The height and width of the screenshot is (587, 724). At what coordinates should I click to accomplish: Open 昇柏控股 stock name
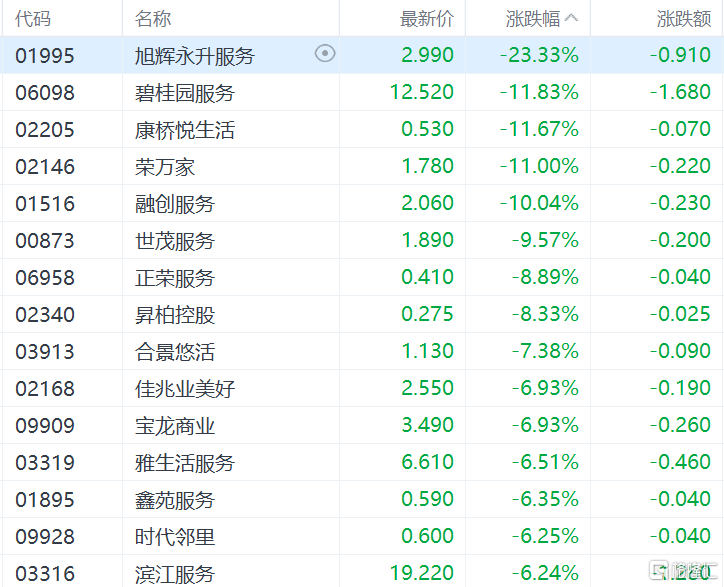(175, 315)
